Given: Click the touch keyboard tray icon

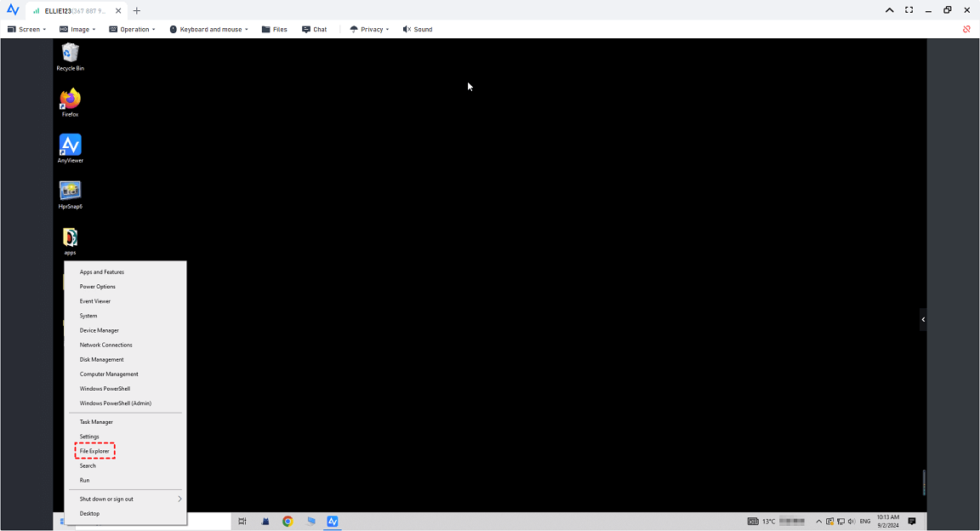Looking at the screenshot, I should [753, 521].
